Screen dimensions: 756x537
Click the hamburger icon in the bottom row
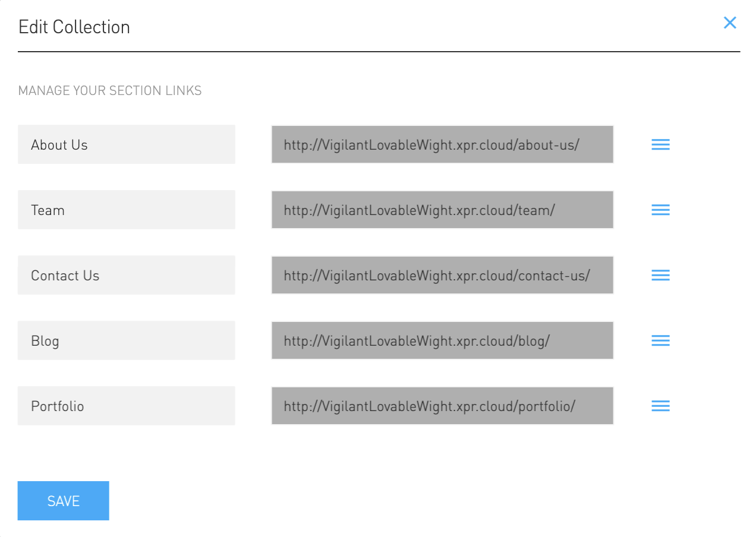coord(660,406)
